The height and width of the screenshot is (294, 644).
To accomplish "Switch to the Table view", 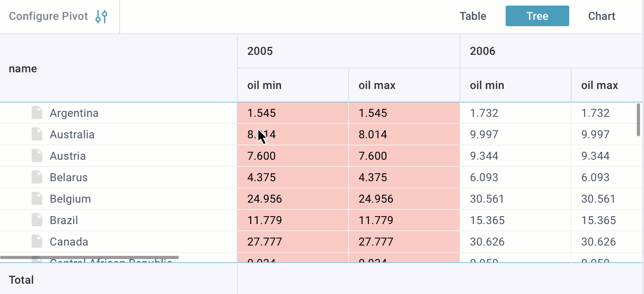I will click(473, 16).
